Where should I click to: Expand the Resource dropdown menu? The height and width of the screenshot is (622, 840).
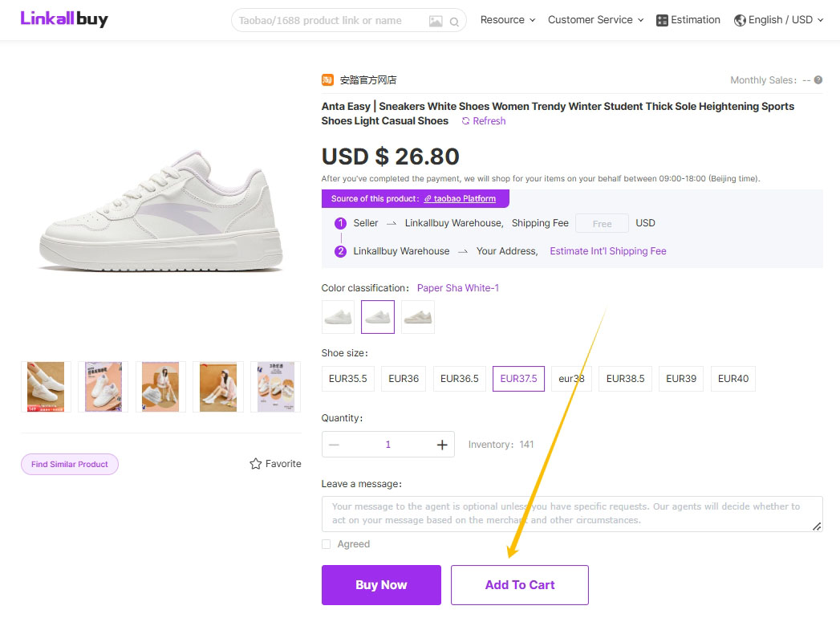[508, 20]
